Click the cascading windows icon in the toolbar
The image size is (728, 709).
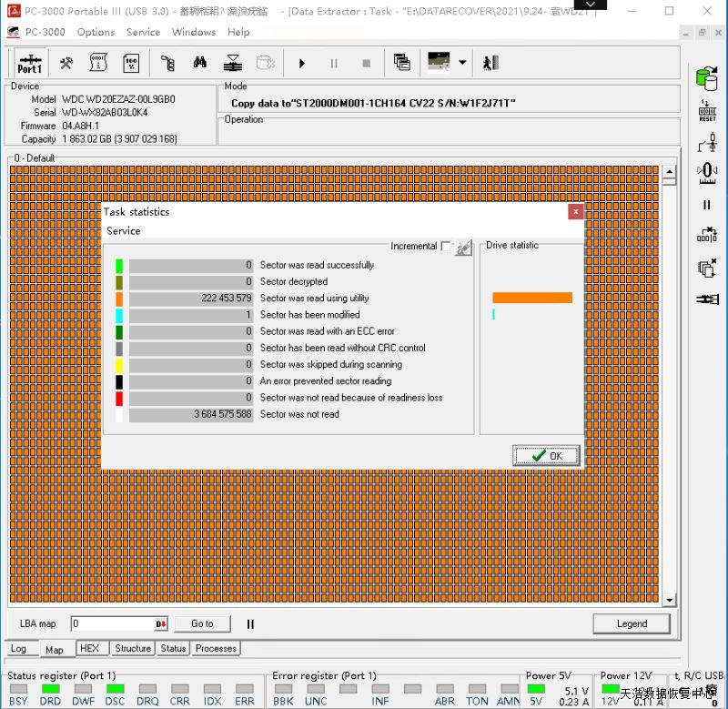(401, 63)
